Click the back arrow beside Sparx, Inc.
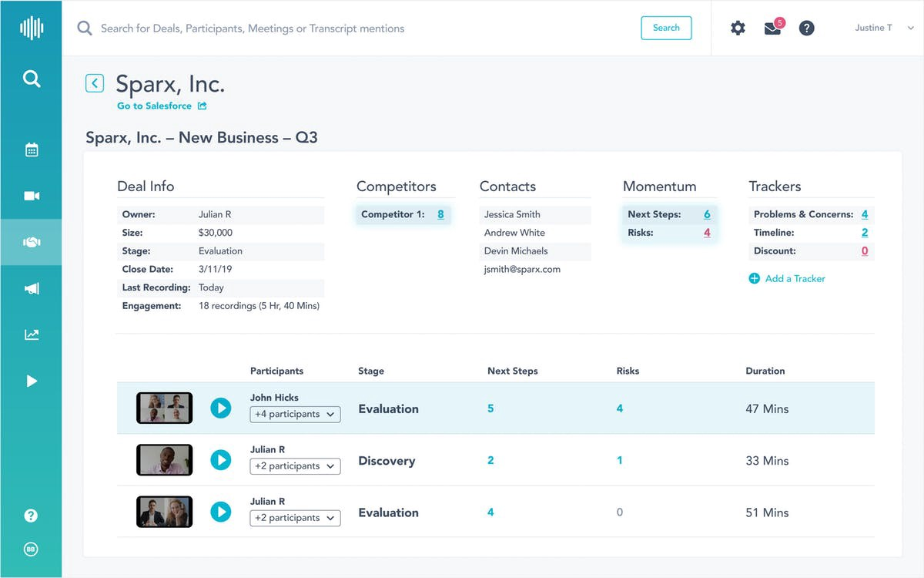The width and height of the screenshot is (924, 578). tap(95, 83)
